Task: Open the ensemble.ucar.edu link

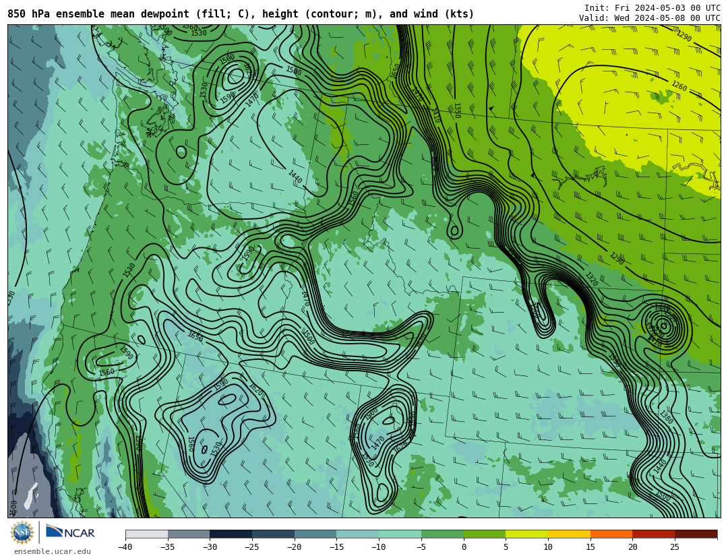Action: (53, 552)
